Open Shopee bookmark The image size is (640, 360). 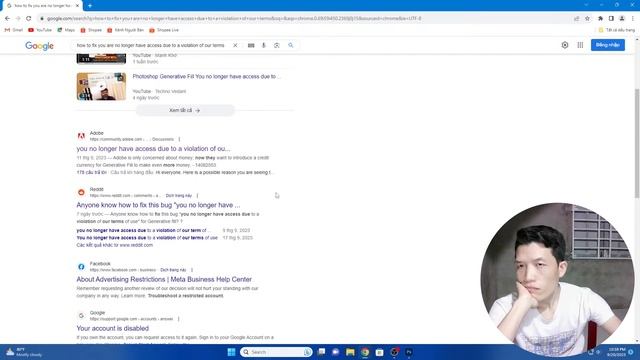pos(91,30)
